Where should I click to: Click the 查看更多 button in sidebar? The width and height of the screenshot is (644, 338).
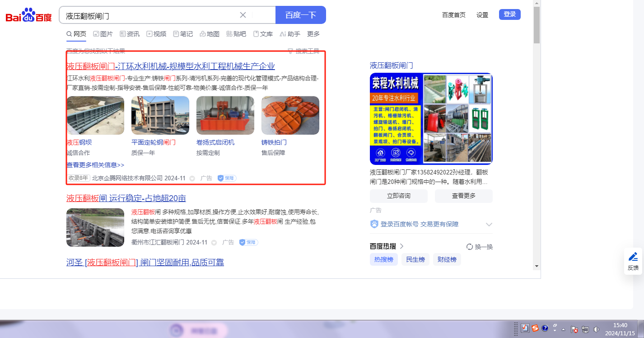click(x=464, y=196)
